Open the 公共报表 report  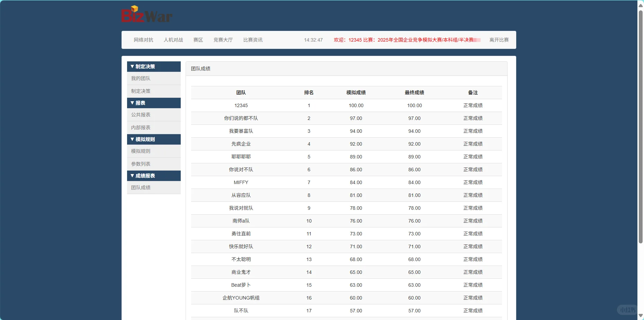click(x=141, y=114)
